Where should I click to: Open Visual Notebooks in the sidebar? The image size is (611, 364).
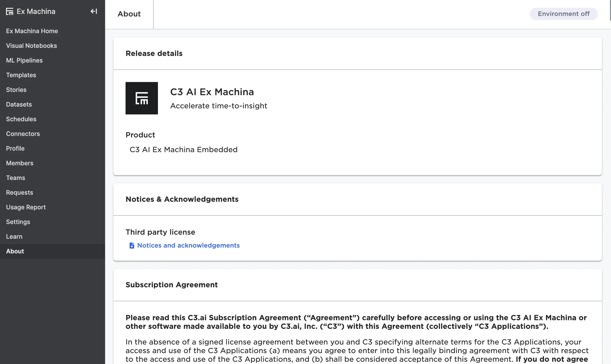pos(31,46)
